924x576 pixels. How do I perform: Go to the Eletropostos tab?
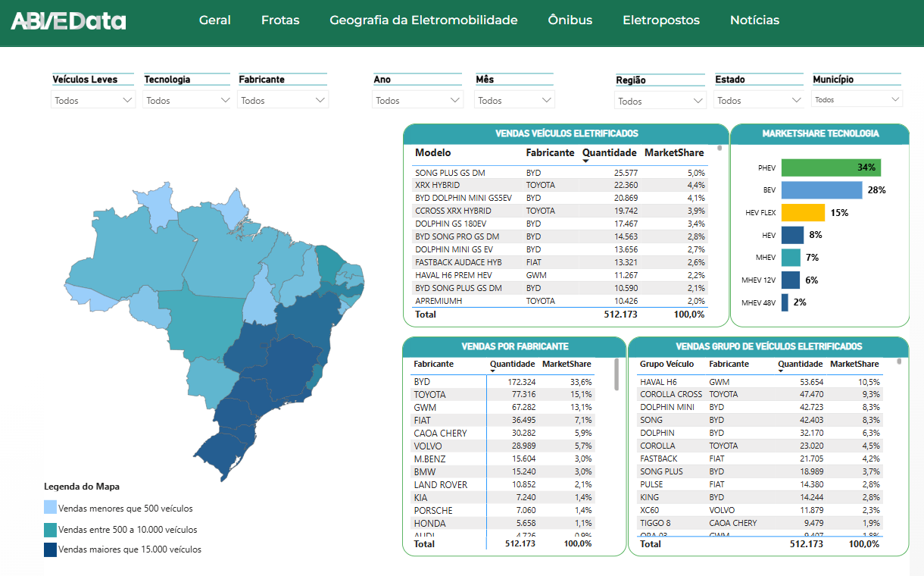click(x=660, y=20)
